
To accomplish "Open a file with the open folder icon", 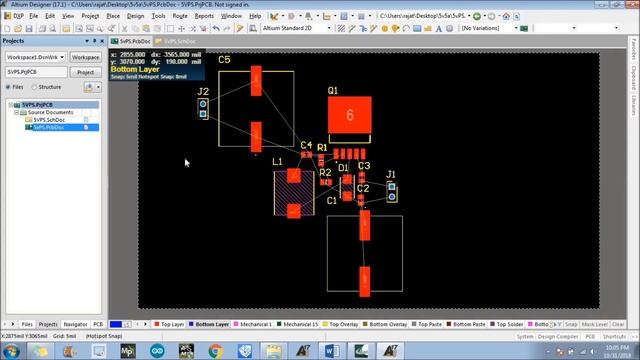I will [18, 29].
